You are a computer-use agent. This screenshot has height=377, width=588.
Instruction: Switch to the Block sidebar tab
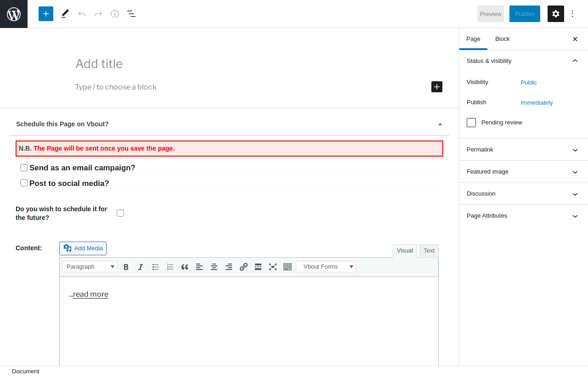pos(503,39)
